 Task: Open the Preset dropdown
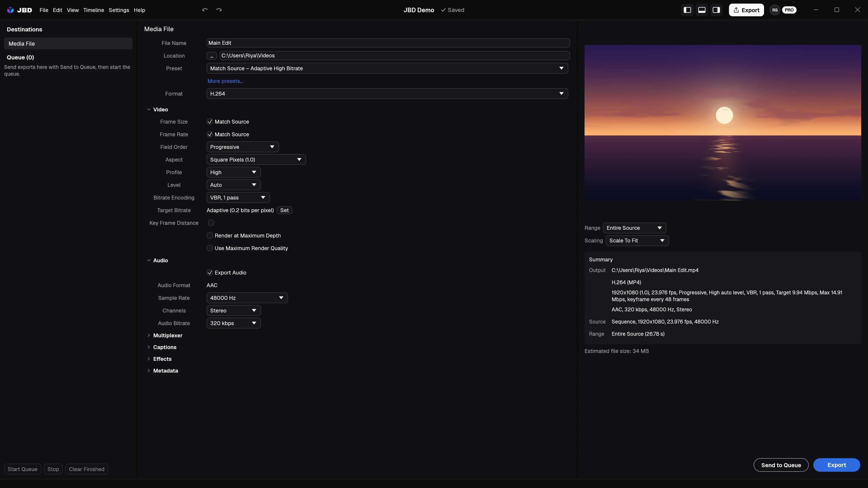pos(387,68)
